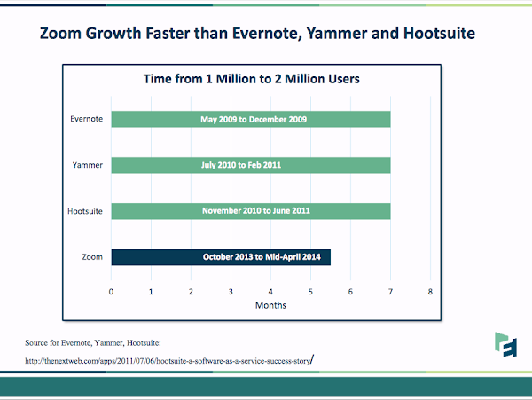Select the Yammer bar 'July 2010 to Feb 2011'

coord(251,165)
